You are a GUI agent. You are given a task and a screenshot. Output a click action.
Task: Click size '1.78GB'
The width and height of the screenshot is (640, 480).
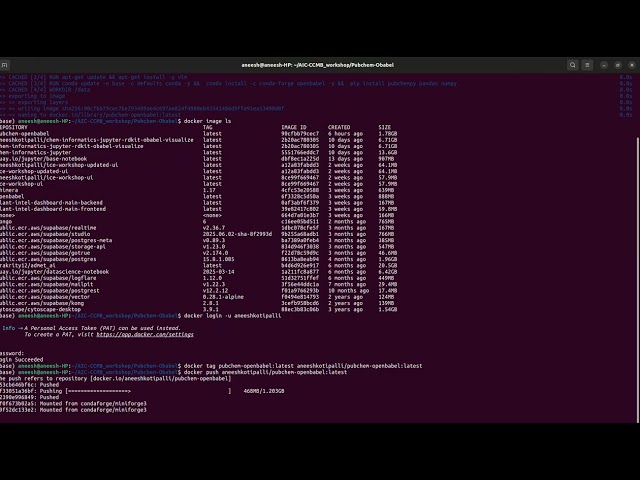point(388,133)
